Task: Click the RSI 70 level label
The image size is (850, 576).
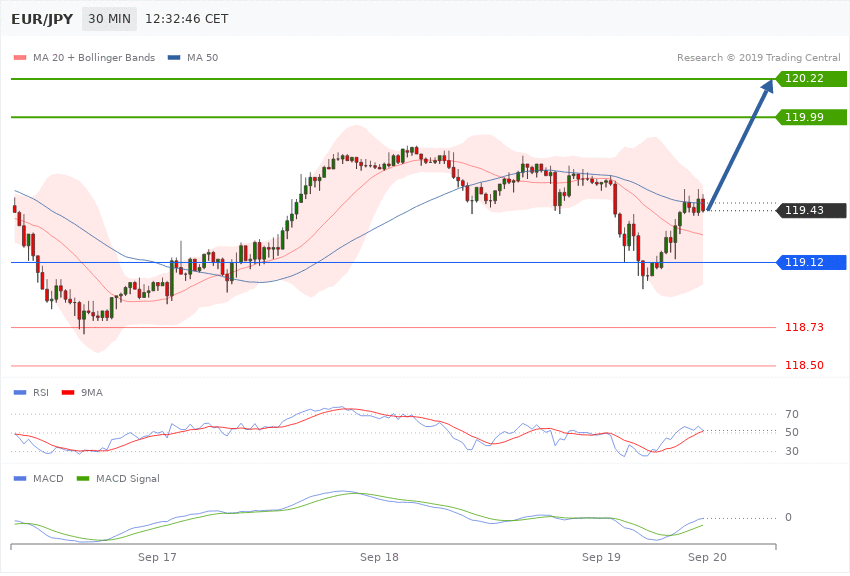Action: pyautogui.click(x=791, y=415)
